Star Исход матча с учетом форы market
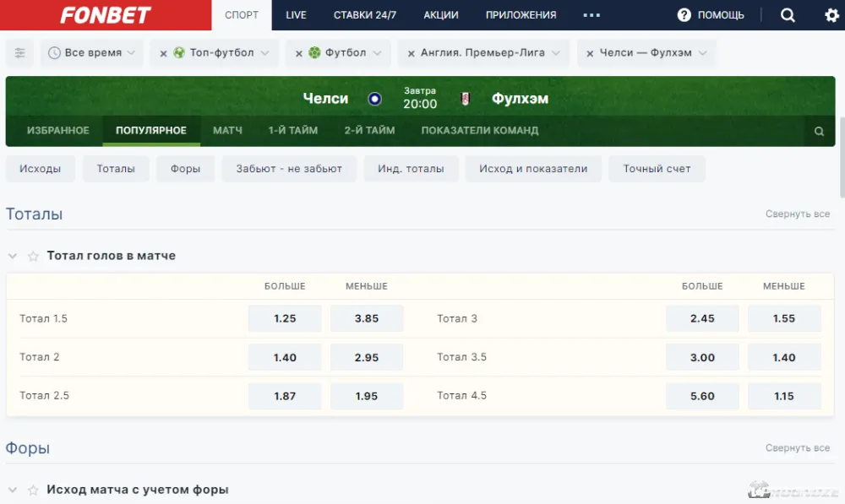 (x=34, y=490)
